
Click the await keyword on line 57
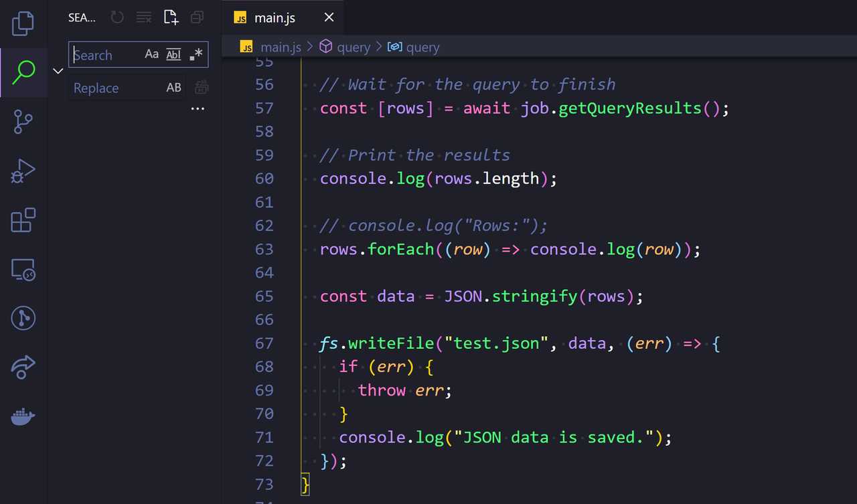487,108
